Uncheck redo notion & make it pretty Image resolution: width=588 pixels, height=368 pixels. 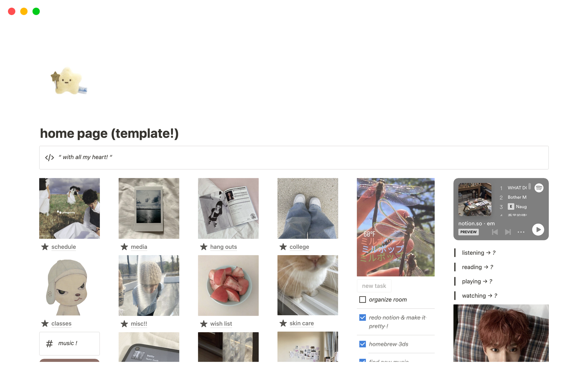(x=362, y=317)
